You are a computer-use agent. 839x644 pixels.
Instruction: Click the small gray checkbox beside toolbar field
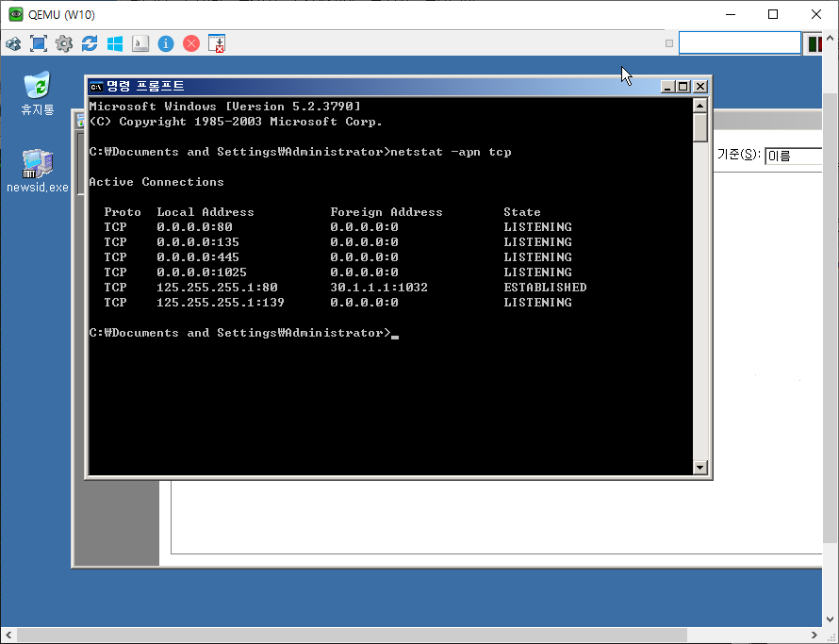pos(669,43)
